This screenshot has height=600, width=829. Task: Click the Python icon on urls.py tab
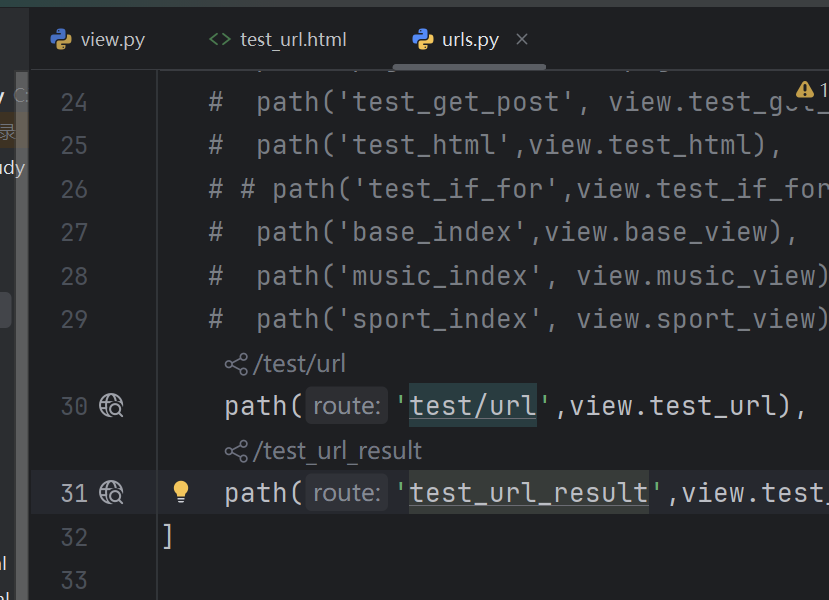click(x=422, y=40)
